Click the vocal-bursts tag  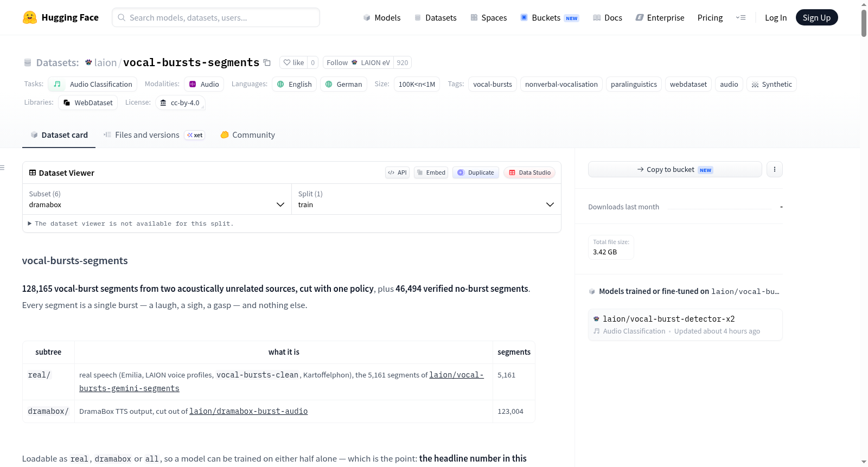tap(493, 84)
